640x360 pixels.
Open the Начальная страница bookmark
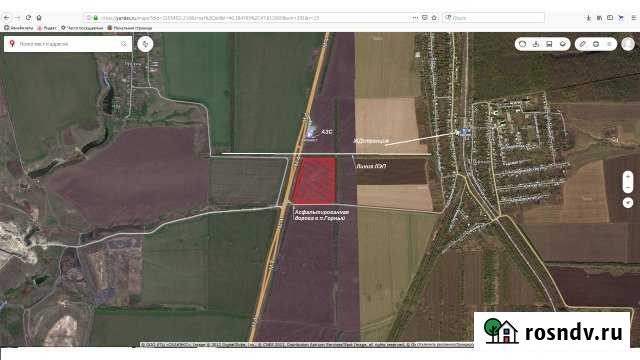point(129,28)
